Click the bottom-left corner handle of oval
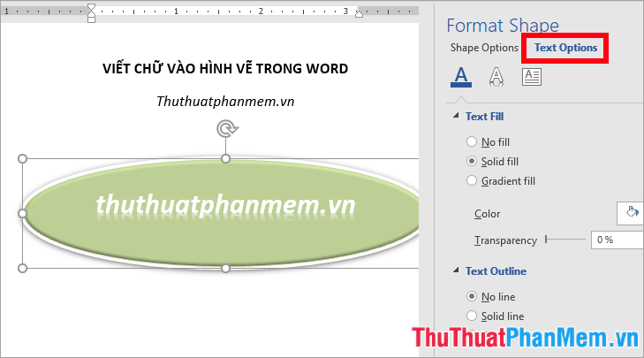 click(23, 269)
